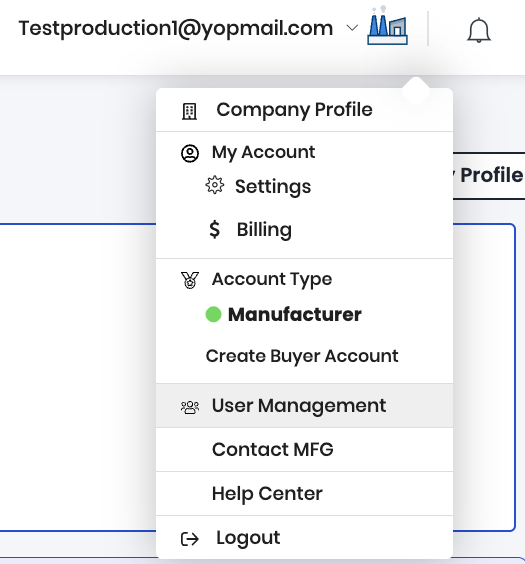Click the notification bell icon
Image resolution: width=525 pixels, height=564 pixels.
click(x=479, y=31)
